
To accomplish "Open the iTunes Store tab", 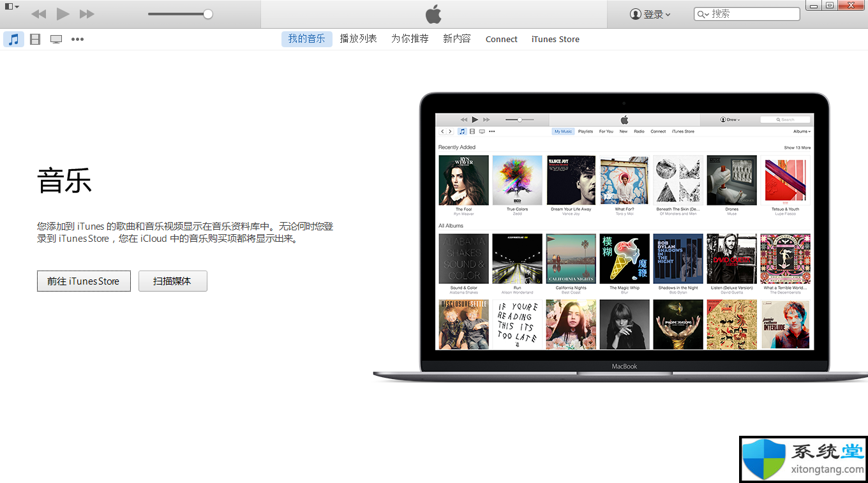I will coord(555,39).
